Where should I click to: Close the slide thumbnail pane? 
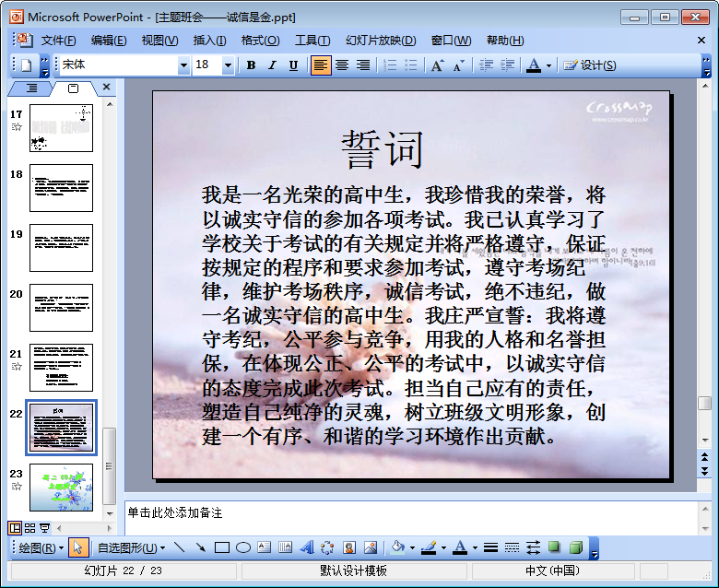[106, 87]
